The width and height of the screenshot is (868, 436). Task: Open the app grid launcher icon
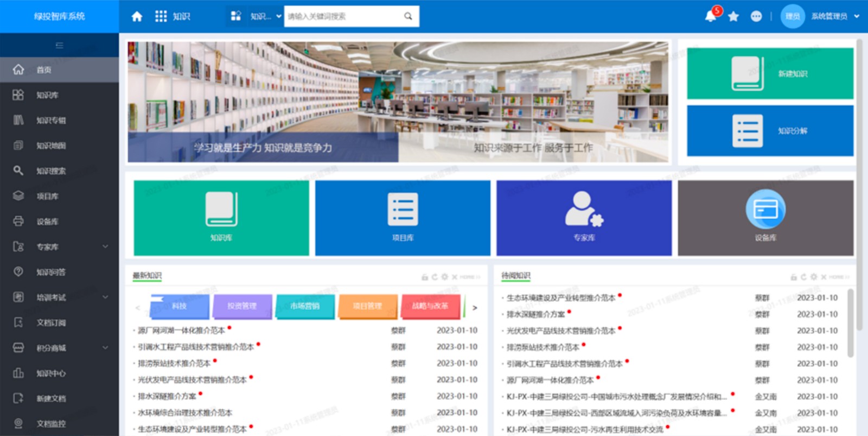coord(161,16)
